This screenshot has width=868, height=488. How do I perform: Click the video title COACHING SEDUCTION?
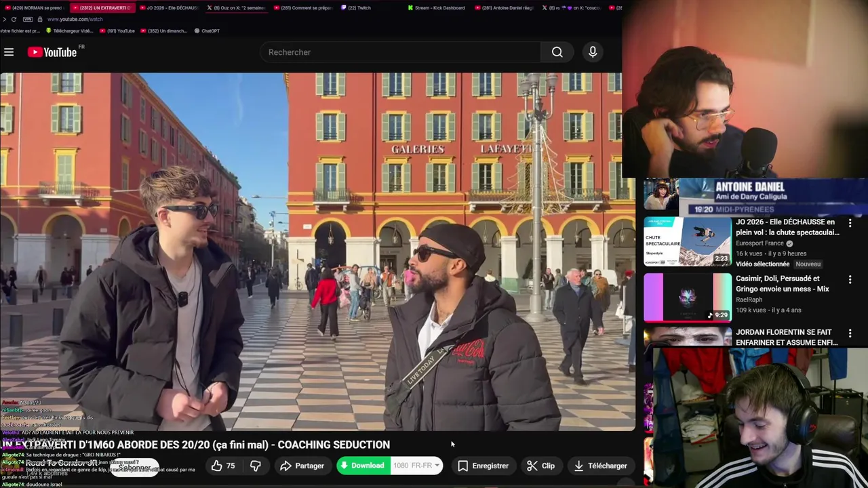coord(196,445)
